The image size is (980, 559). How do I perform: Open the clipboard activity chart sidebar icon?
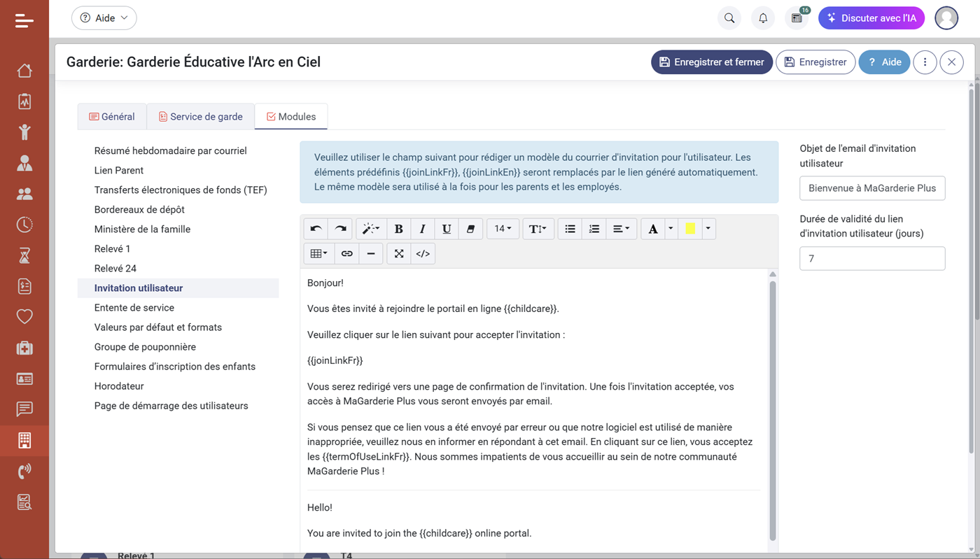pyautogui.click(x=24, y=101)
